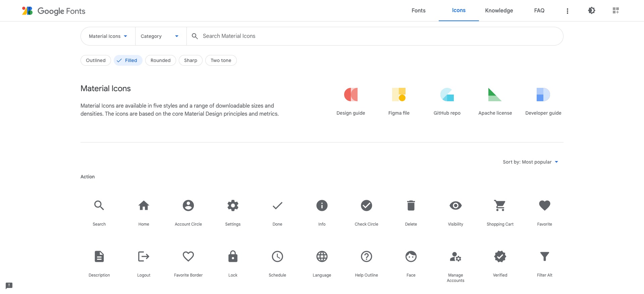Switch to the Fonts tab
The image size is (644, 294).
[419, 11]
